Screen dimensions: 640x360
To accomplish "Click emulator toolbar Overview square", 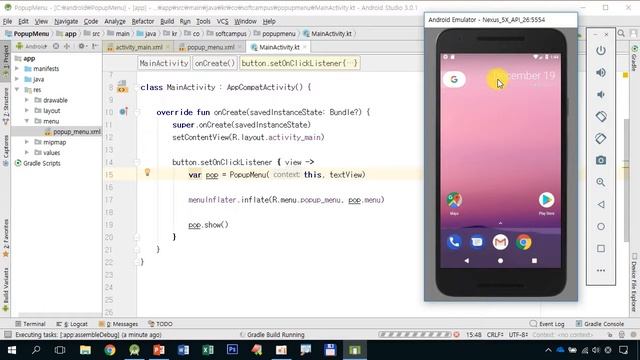I will [x=600, y=248].
